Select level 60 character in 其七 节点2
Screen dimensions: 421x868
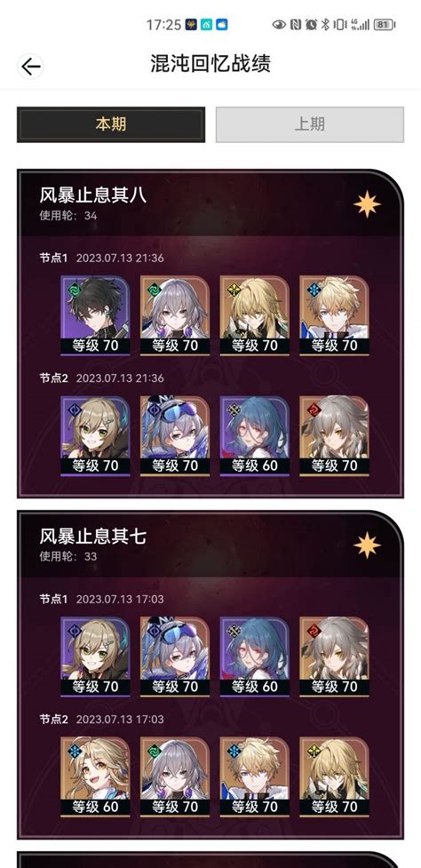click(x=95, y=776)
